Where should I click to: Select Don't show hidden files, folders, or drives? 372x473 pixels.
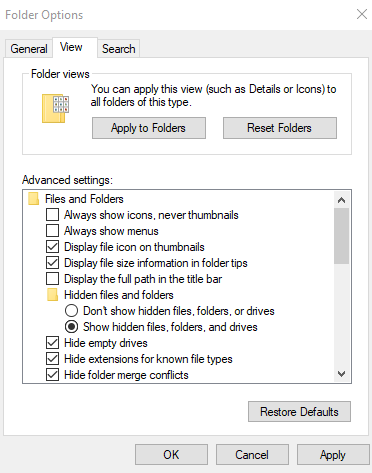pyautogui.click(x=71, y=311)
